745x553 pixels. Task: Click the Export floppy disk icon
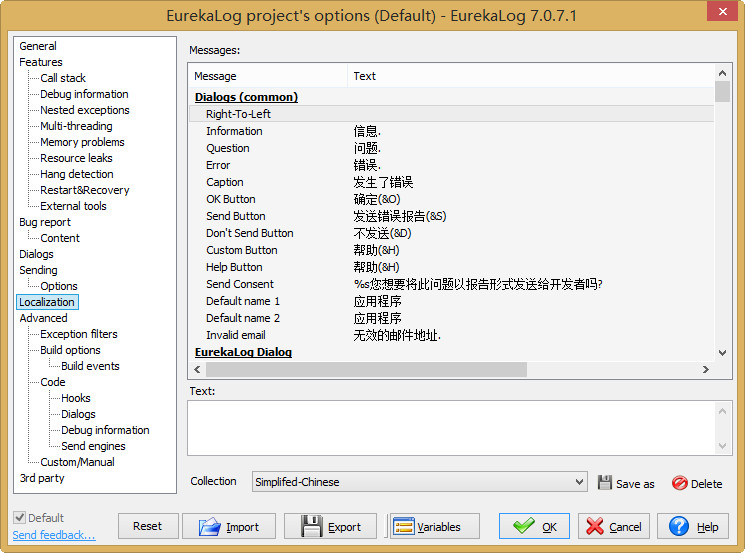(312, 526)
